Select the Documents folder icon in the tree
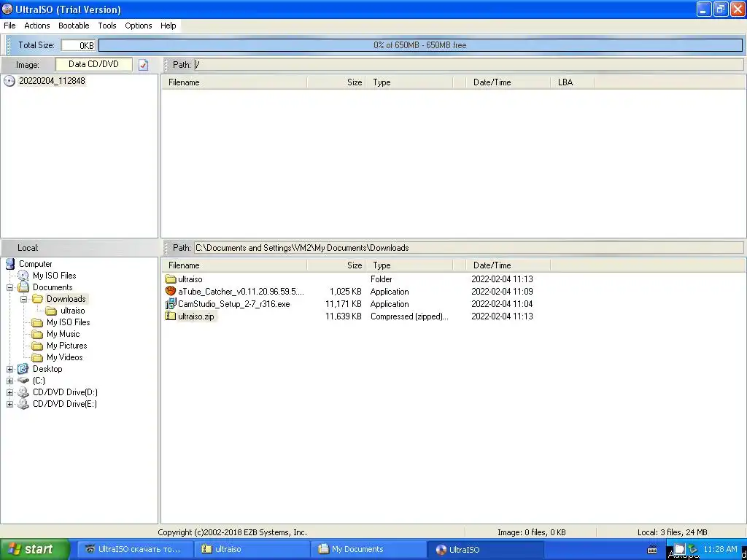This screenshot has width=747, height=560. tap(23, 287)
